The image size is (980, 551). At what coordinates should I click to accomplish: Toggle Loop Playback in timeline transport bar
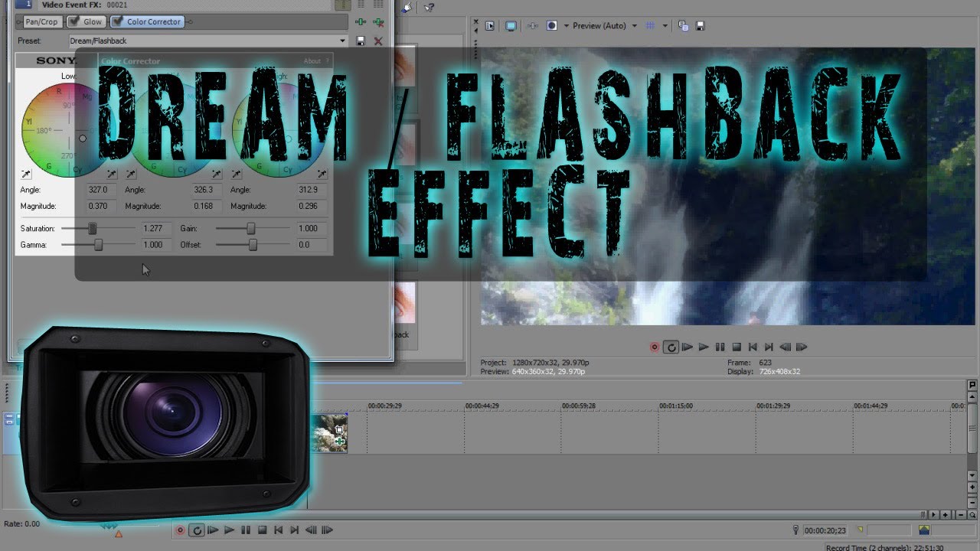coord(197,530)
